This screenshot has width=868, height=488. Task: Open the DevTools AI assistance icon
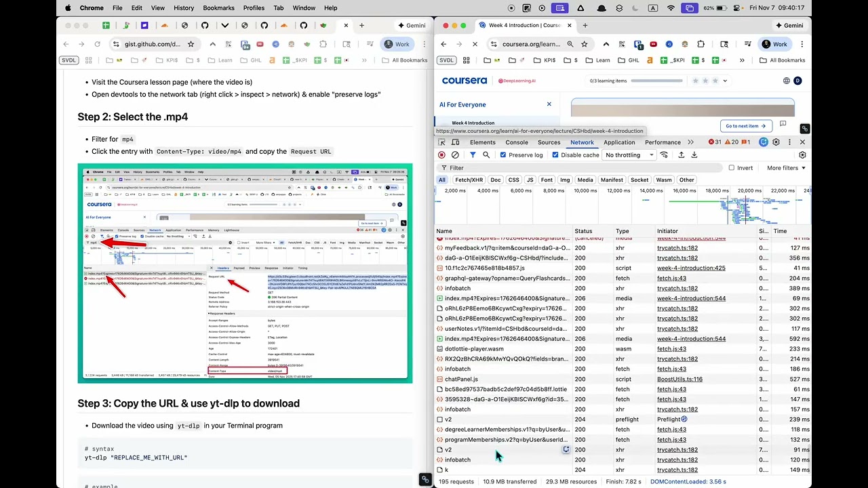pyautogui.click(x=764, y=142)
